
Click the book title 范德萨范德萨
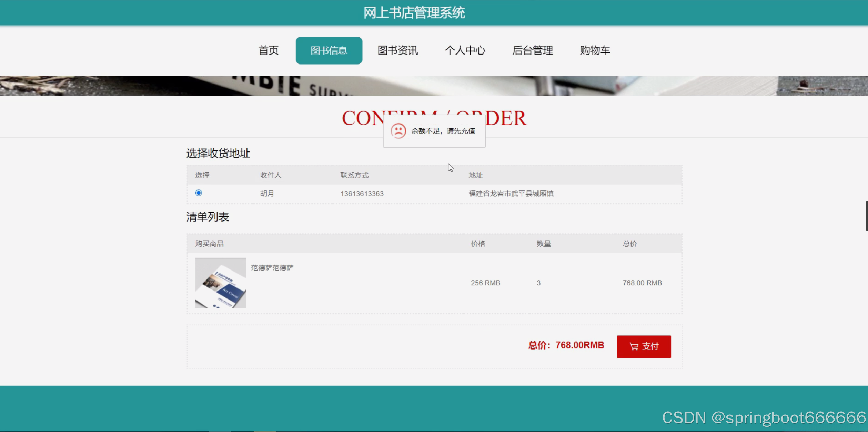pos(272,268)
